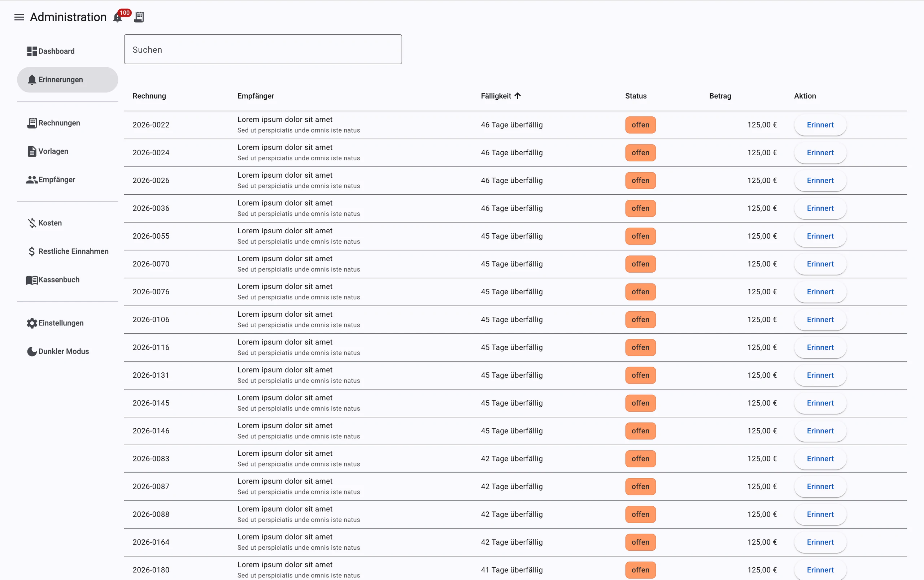Image resolution: width=924 pixels, height=580 pixels.
Task: Click Erinnert for invoice 2026-0088
Action: tap(820, 514)
